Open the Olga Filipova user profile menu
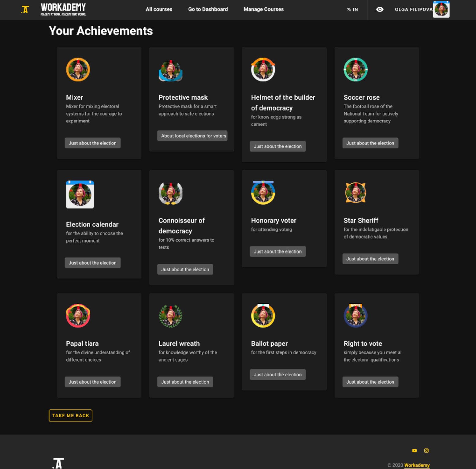This screenshot has height=469, width=476. pos(422,9)
